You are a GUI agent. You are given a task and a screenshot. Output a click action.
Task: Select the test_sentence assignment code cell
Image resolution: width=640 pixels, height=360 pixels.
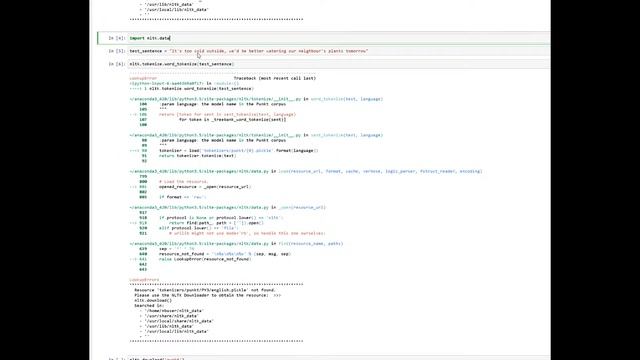(339, 51)
